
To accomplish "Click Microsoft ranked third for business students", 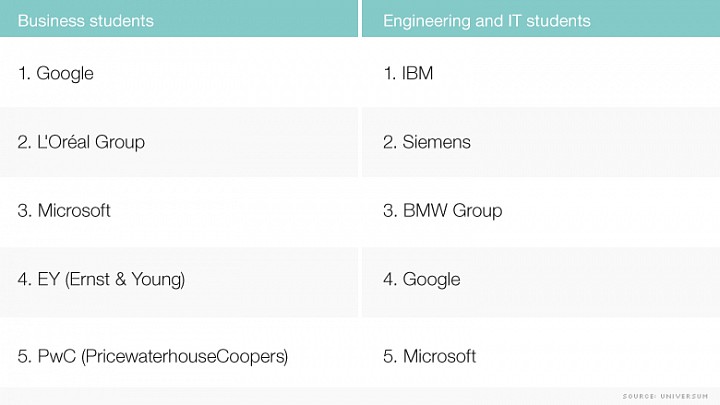I will click(x=74, y=210).
